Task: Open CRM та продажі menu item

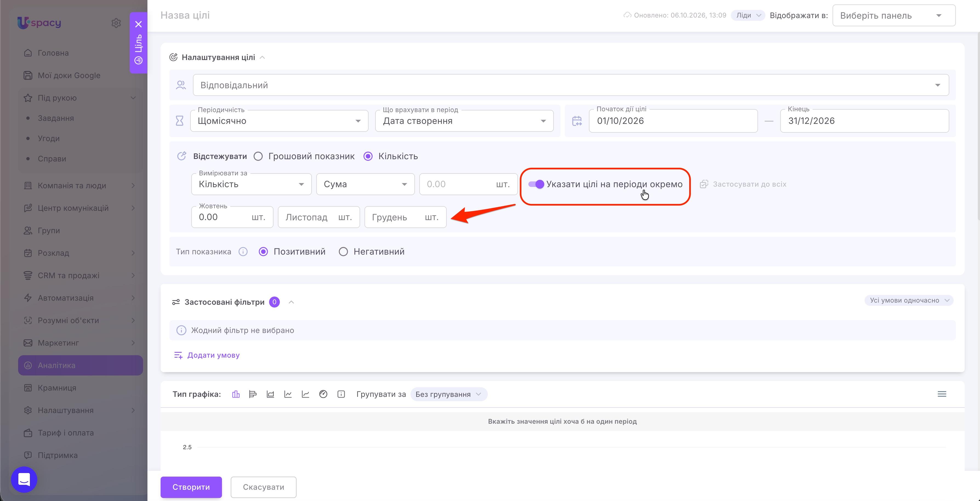Action: [80, 275]
